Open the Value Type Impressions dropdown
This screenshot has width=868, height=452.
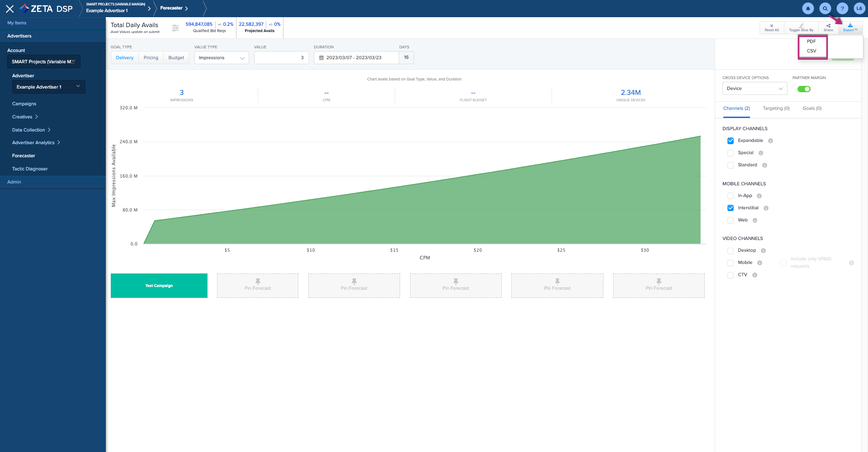(x=222, y=58)
